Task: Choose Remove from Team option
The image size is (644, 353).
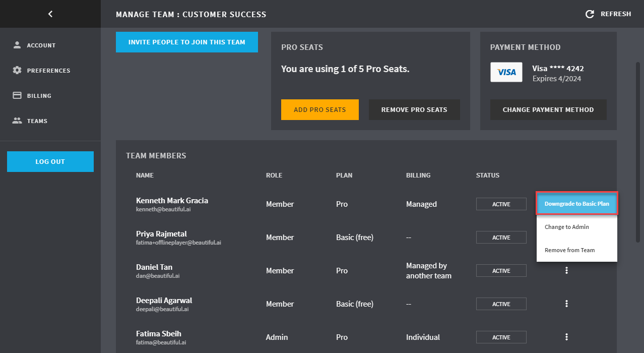Action: [x=577, y=250]
